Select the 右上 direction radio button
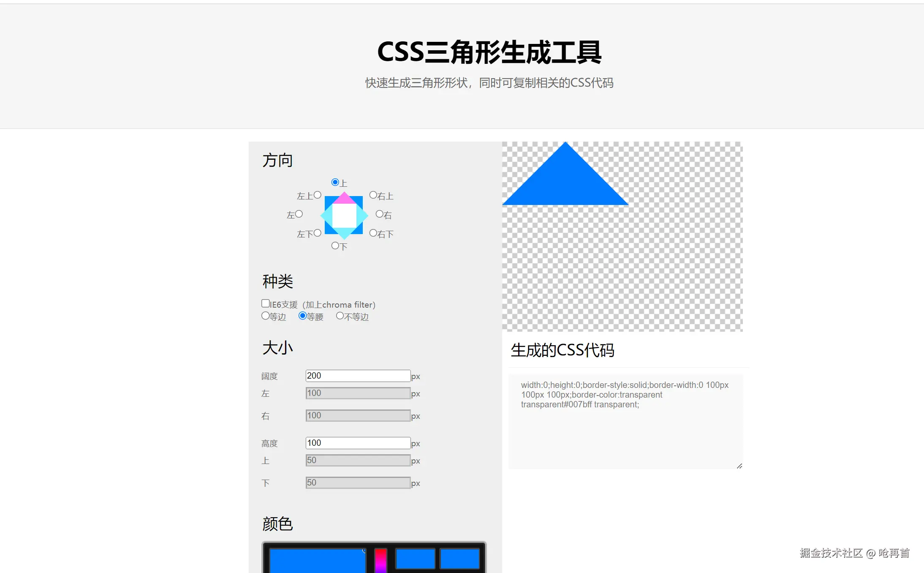The image size is (924, 573). (x=373, y=195)
